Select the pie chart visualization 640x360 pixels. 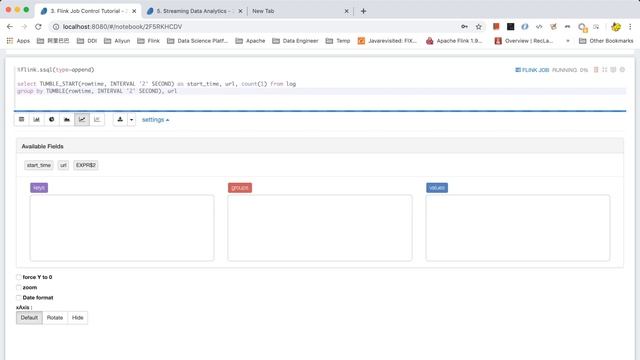(51, 120)
